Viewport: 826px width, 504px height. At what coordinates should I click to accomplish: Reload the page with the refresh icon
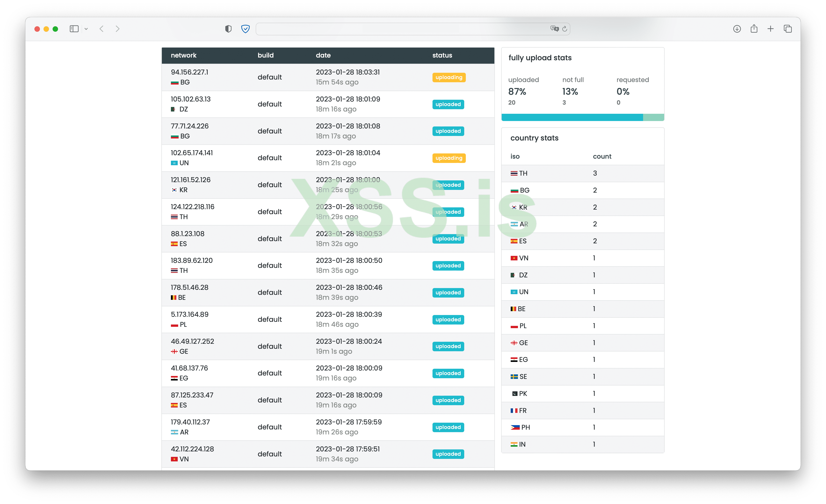coord(564,29)
